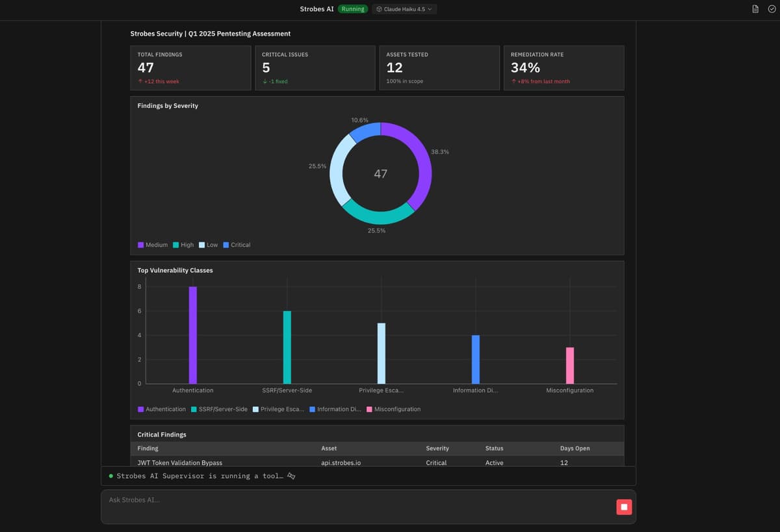Toggle the Critical series in severity legend

[237, 245]
